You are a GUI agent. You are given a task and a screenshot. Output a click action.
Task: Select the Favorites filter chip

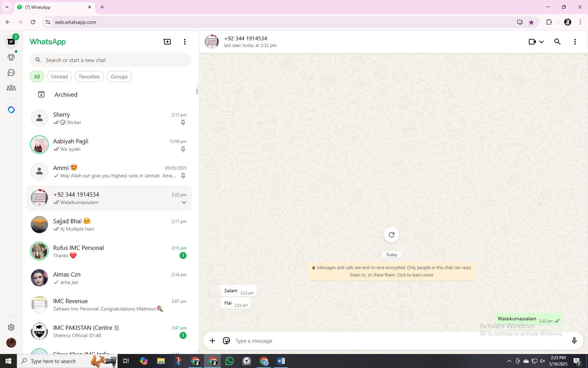point(89,76)
